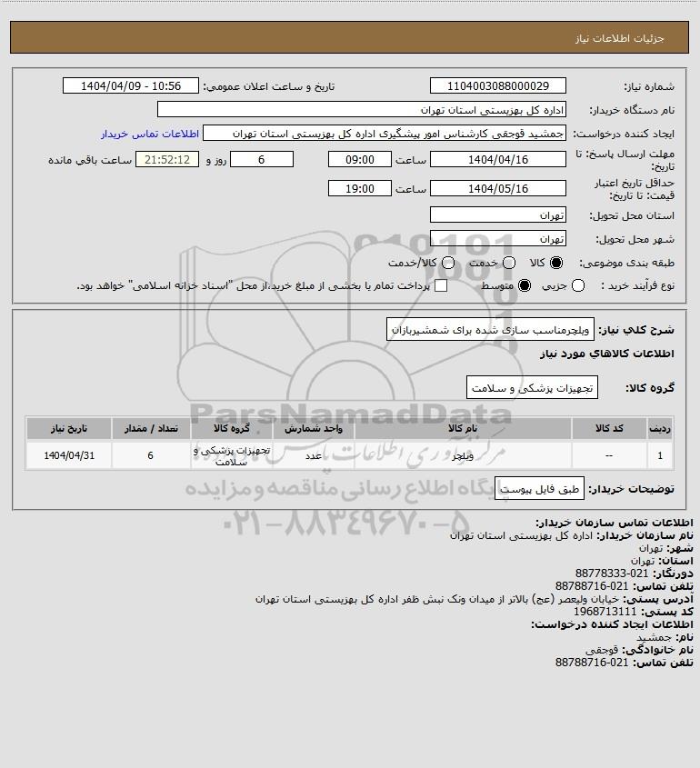
Task: Click the general description field about ویلچر
Action: click(490, 330)
